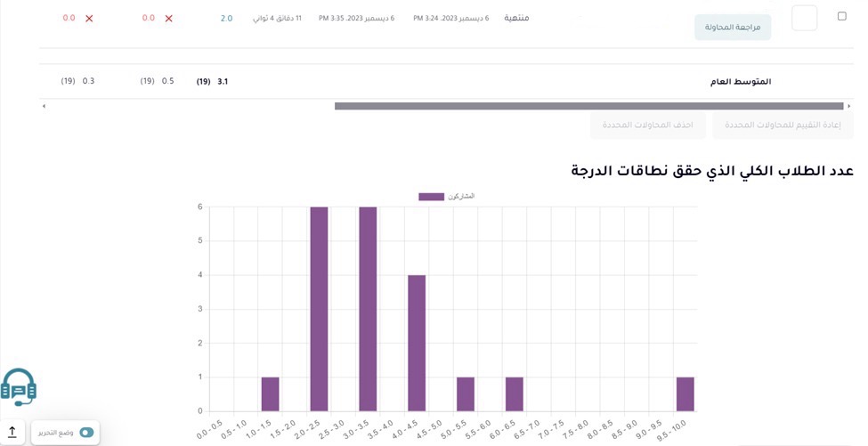The width and height of the screenshot is (868, 446).
Task: Tick the attempt selection checkbox
Action: (842, 16)
